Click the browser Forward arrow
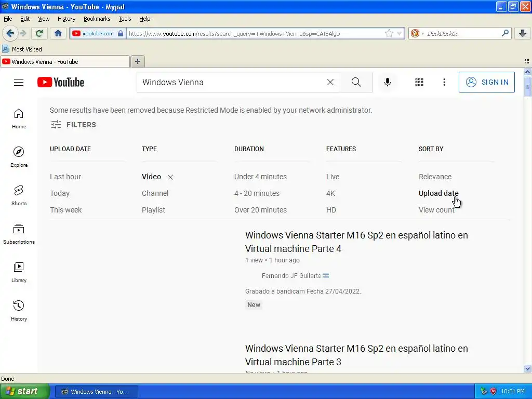The height and width of the screenshot is (399, 532). pyautogui.click(x=23, y=33)
